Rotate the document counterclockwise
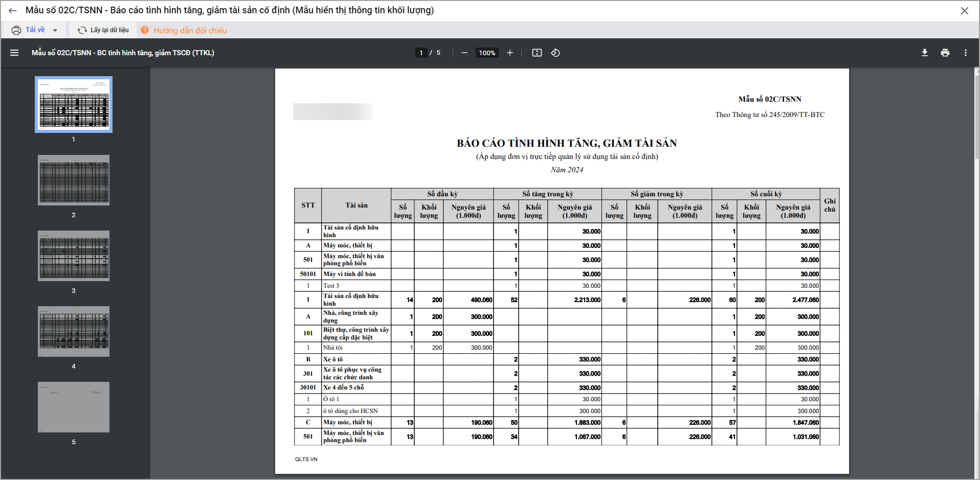The width and height of the screenshot is (980, 480). pyautogui.click(x=555, y=53)
